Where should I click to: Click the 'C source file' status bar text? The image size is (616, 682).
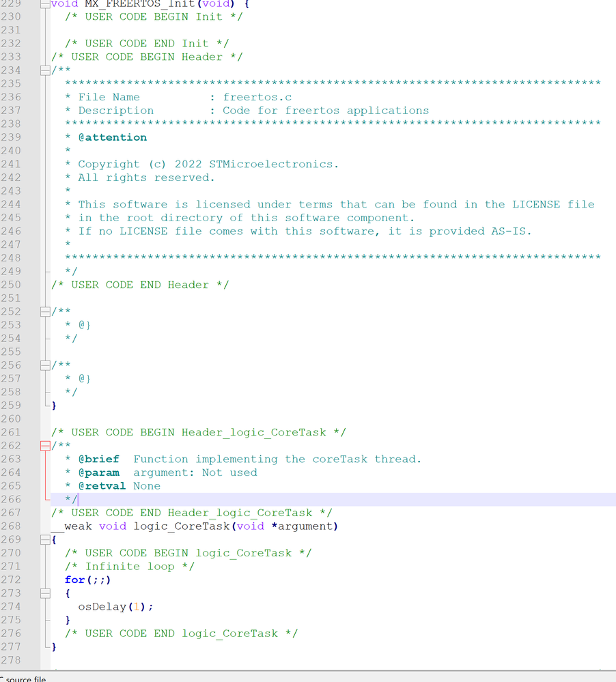point(23,678)
